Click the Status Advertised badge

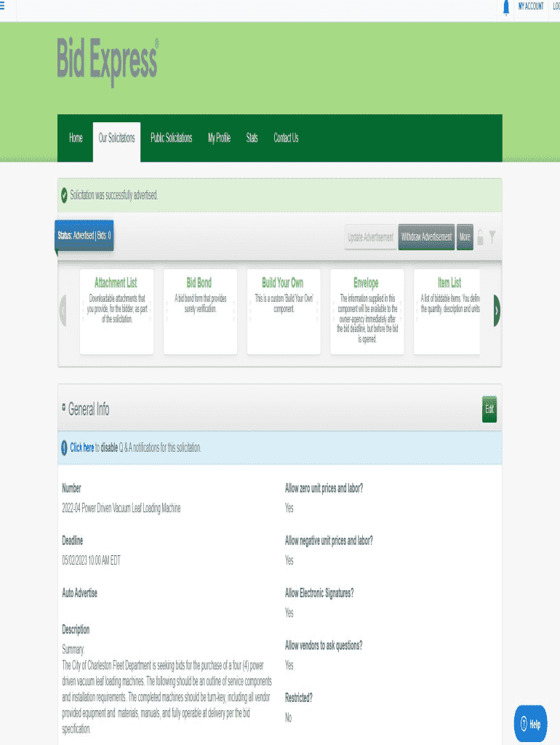(x=84, y=235)
